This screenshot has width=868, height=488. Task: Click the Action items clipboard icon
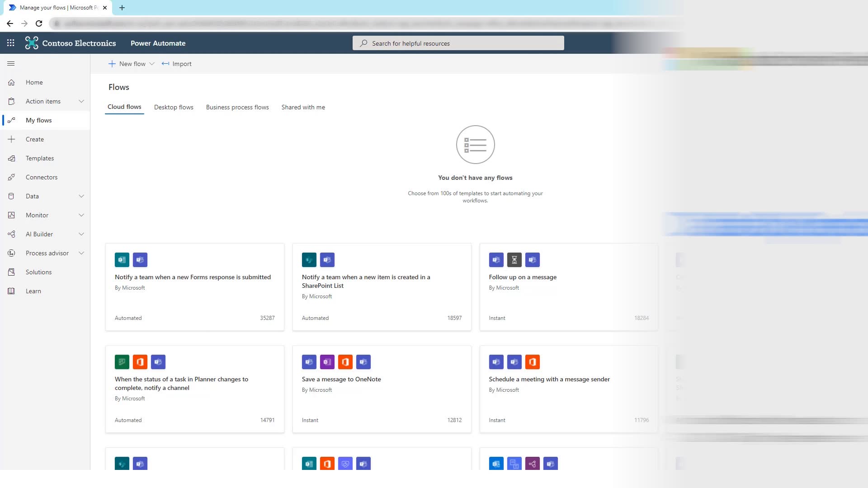pyautogui.click(x=11, y=101)
